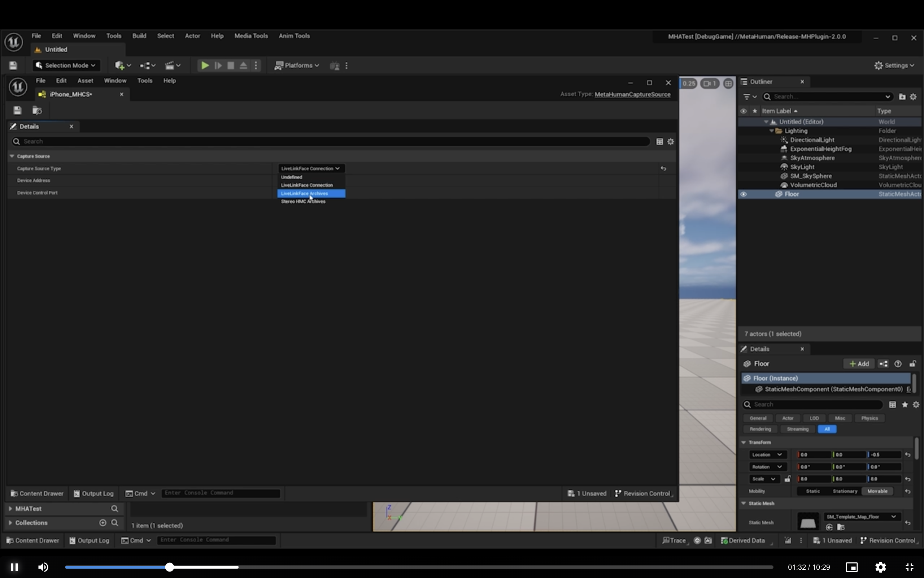Select DirectionalLight in the Outliner
This screenshot has height=578, width=924.
(812, 140)
